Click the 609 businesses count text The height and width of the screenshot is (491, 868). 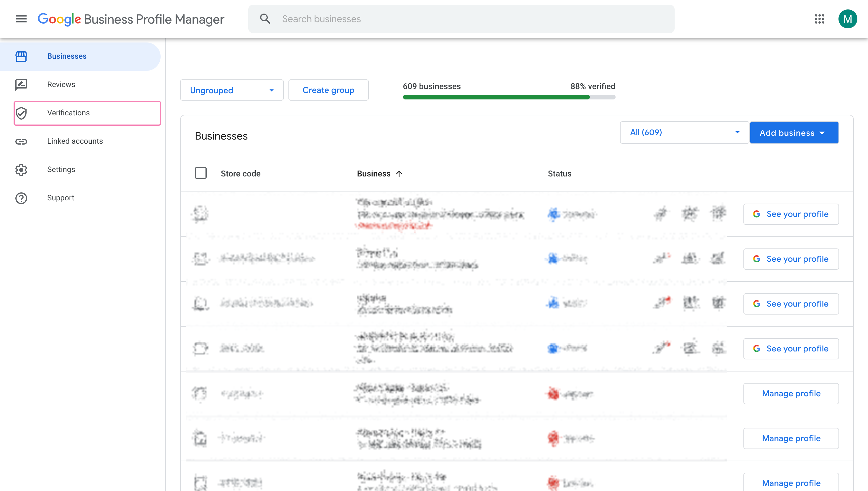coord(431,86)
